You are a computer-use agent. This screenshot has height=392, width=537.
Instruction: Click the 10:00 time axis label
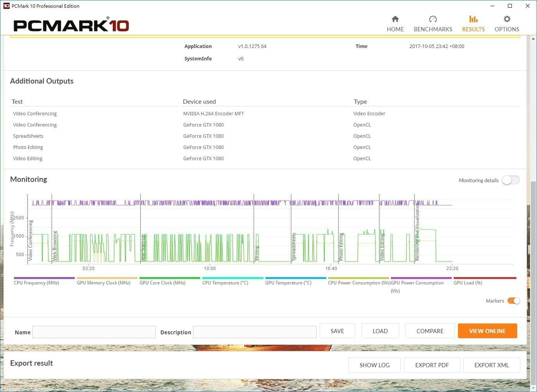[x=210, y=268]
